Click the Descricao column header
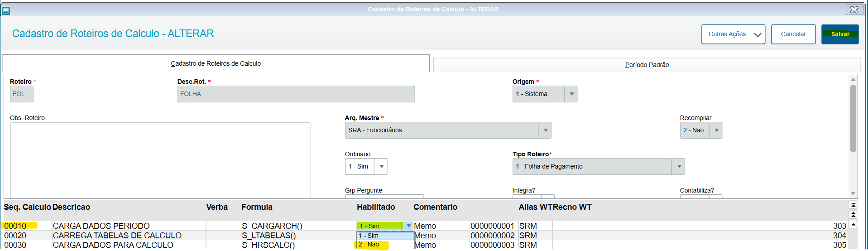The width and height of the screenshot is (868, 251). (71, 207)
